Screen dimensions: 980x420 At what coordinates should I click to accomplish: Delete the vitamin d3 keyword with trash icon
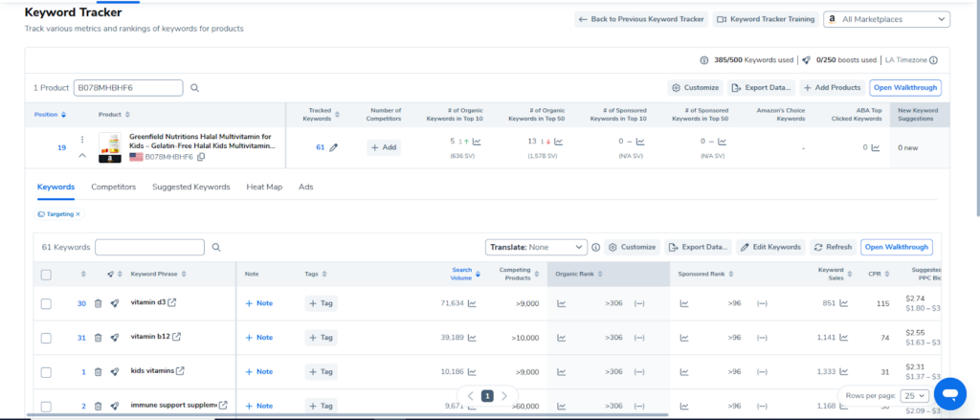click(98, 303)
